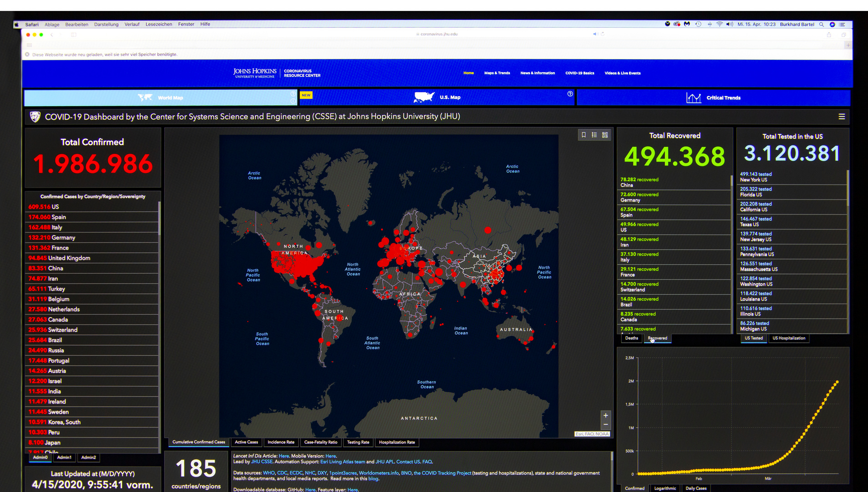This screenshot has height=492, width=868.
Task: Select the US Hospitalization tab
Action: [789, 338]
